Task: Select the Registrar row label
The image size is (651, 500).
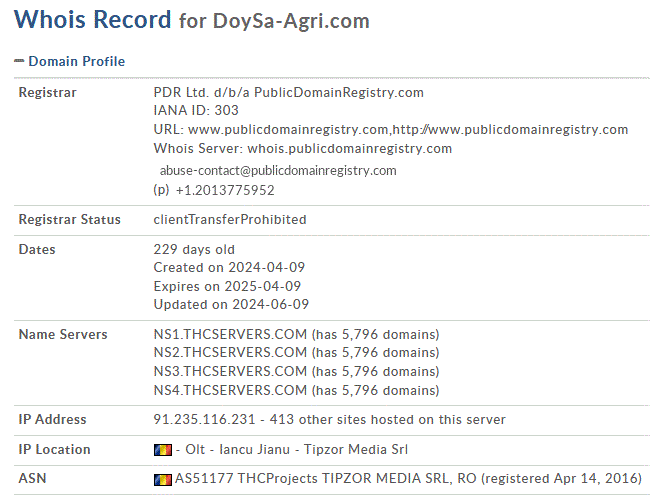Action: (48, 92)
